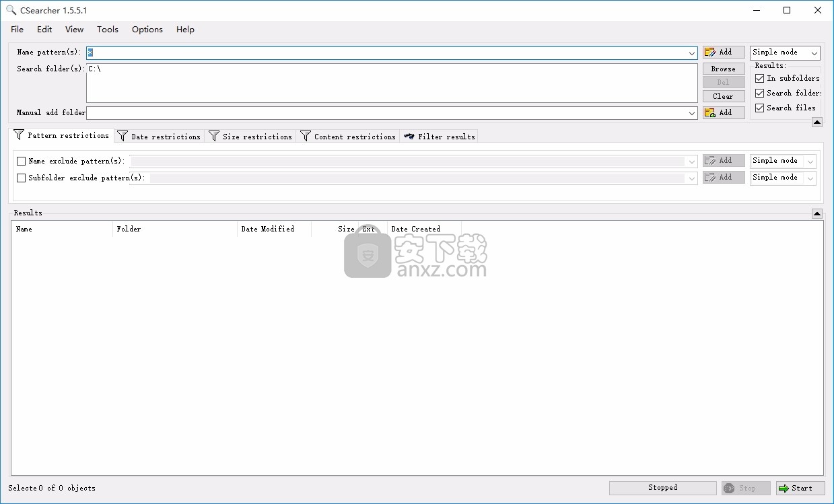
Task: Toggle the In subfolders checkbox
Action: point(760,78)
